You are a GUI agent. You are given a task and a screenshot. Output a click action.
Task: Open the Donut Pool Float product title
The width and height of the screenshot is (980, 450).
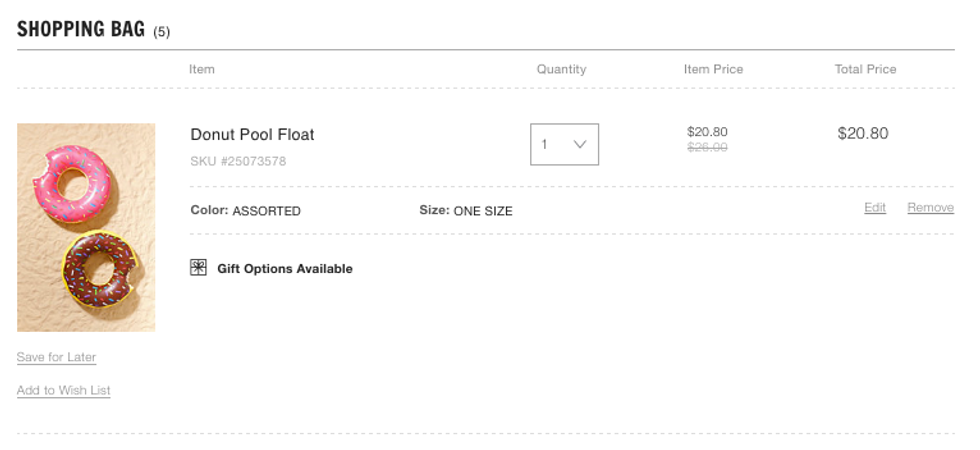tap(252, 134)
